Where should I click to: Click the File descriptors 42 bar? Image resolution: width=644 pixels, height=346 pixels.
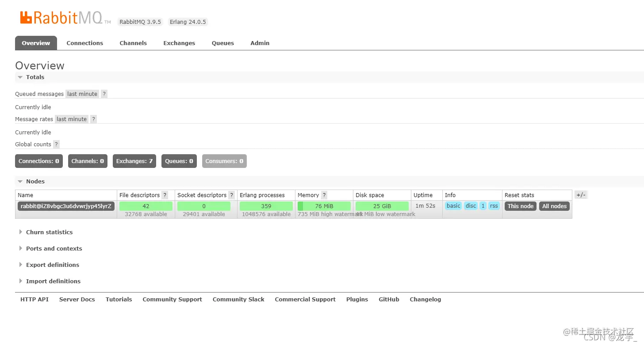(x=146, y=206)
